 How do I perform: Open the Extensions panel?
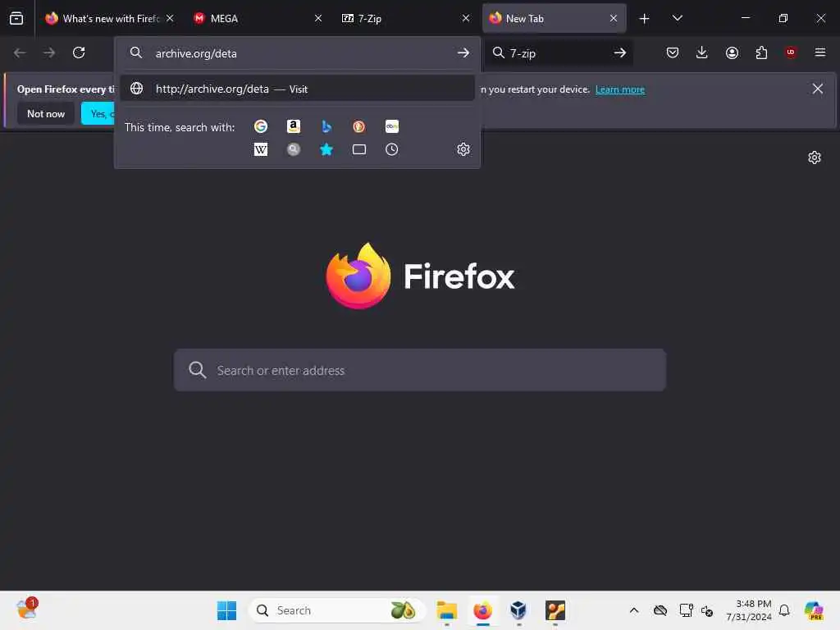[x=761, y=52]
